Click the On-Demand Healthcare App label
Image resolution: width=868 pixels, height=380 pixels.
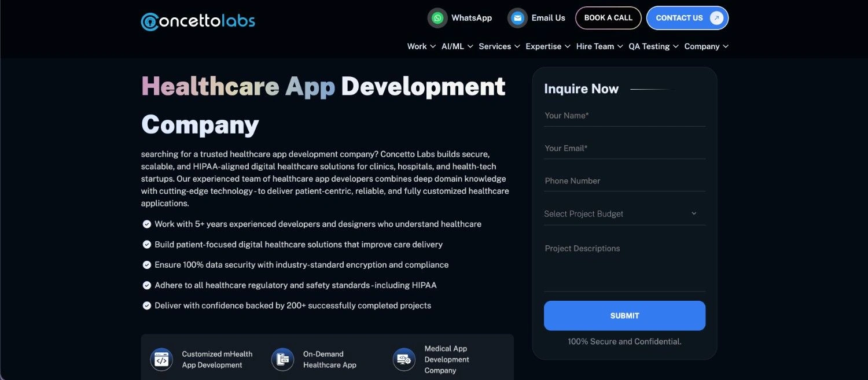point(330,359)
